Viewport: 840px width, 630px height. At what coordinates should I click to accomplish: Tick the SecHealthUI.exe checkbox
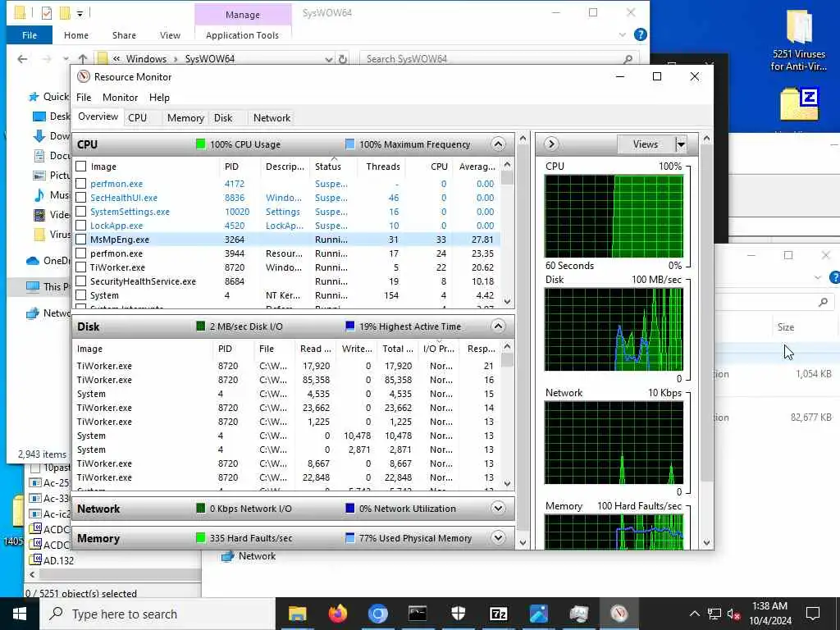click(x=81, y=198)
